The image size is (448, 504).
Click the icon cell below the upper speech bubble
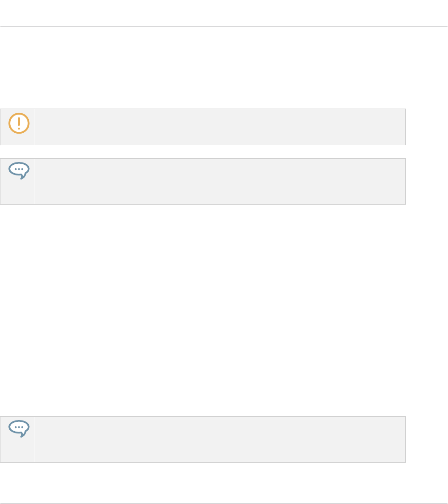(x=17, y=192)
